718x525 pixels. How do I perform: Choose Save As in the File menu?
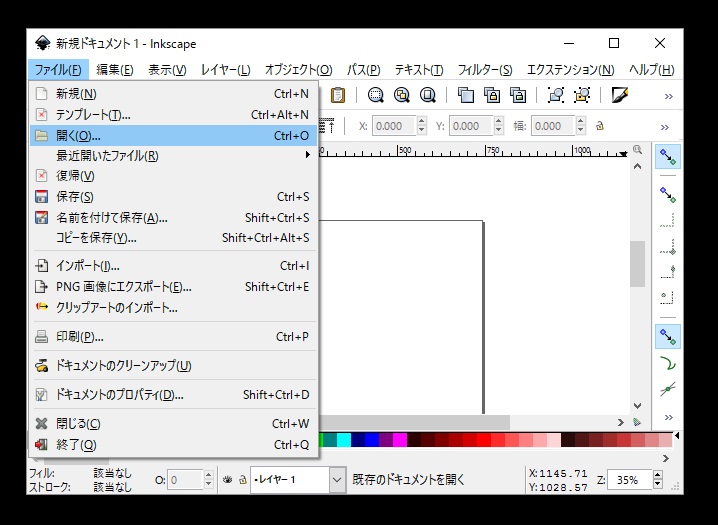pyautogui.click(x=174, y=217)
